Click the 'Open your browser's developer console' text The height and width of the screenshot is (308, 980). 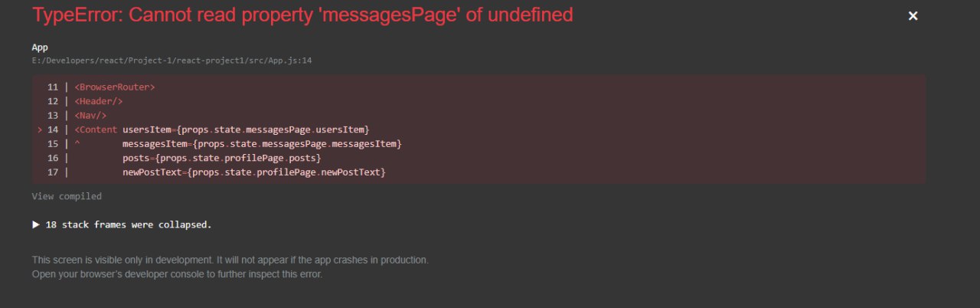click(177, 274)
